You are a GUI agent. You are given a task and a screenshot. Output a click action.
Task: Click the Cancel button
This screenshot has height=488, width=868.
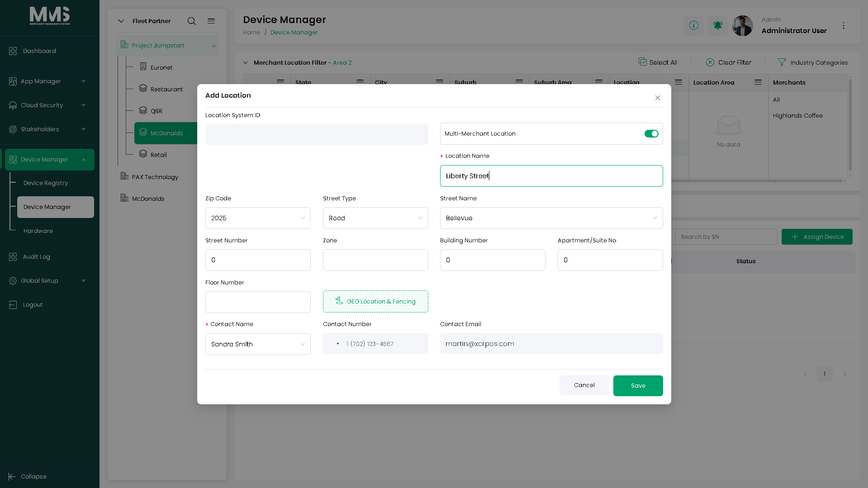pos(584,385)
